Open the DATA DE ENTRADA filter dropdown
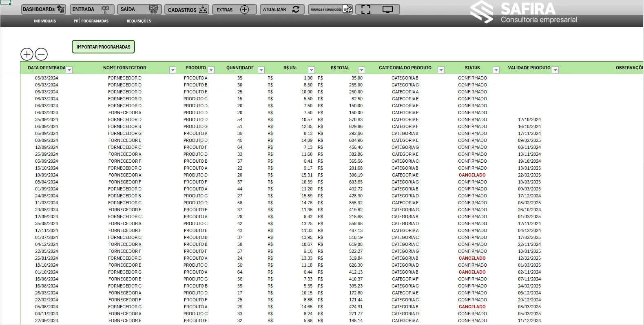The image size is (644, 325). tap(69, 70)
